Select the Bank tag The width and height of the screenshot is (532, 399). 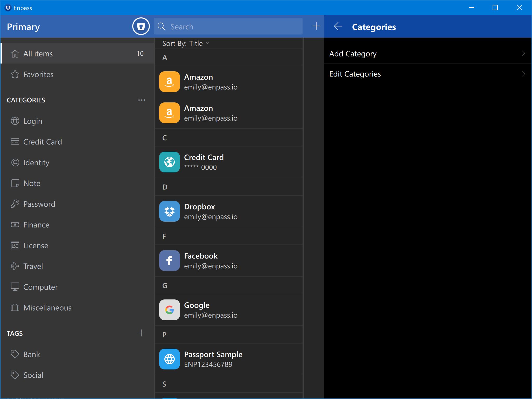pos(78,354)
